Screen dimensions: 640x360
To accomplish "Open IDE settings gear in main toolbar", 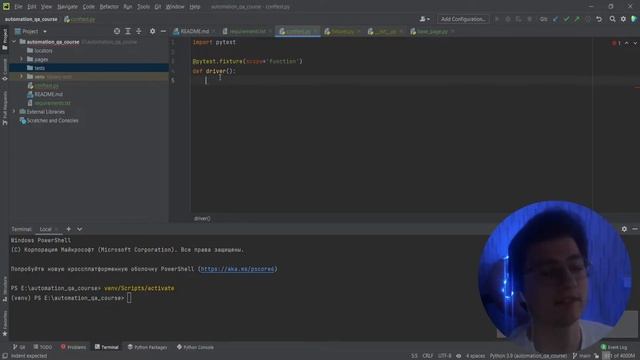I will coord(623,19).
